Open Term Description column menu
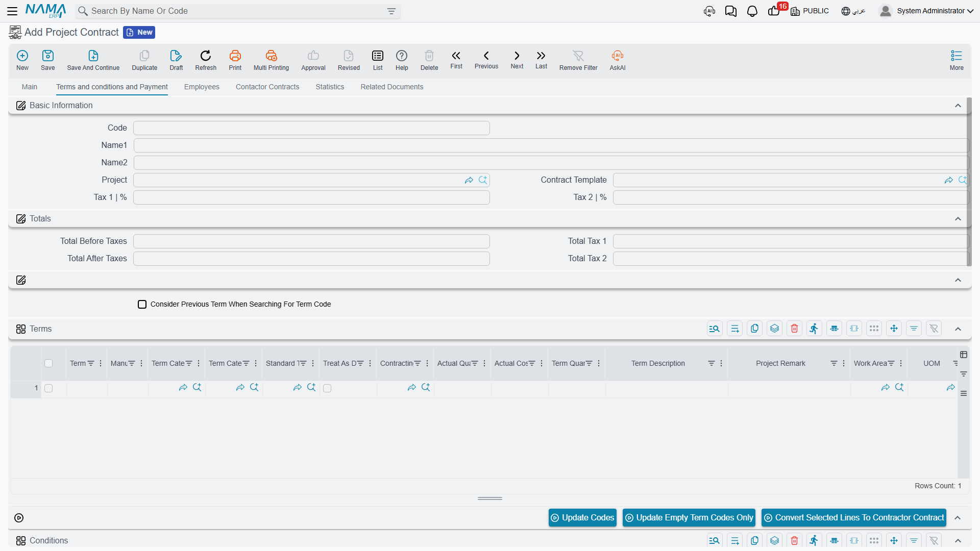The height and width of the screenshot is (551, 980). tap(721, 363)
